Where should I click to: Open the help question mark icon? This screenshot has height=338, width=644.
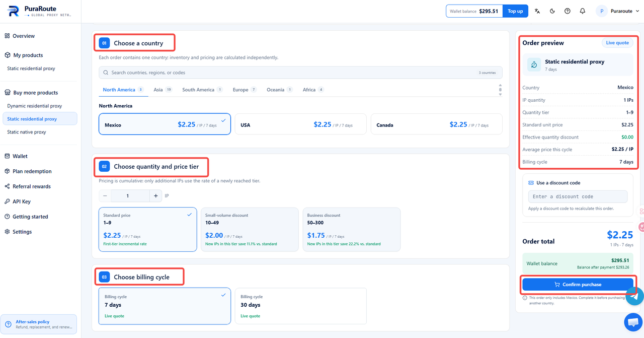pyautogui.click(x=568, y=11)
